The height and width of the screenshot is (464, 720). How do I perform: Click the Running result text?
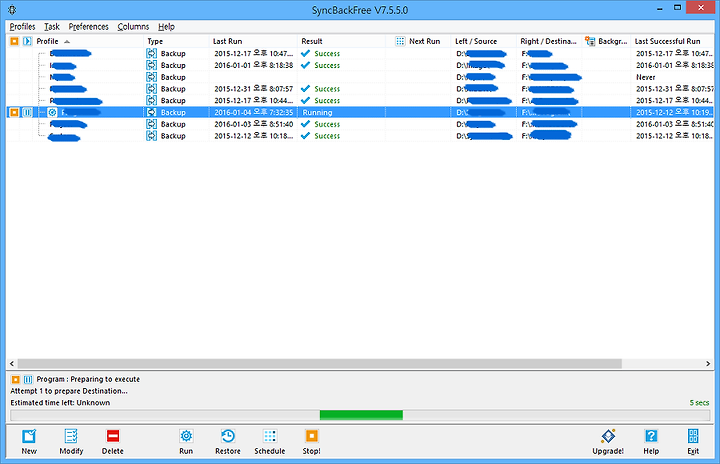pyautogui.click(x=317, y=112)
